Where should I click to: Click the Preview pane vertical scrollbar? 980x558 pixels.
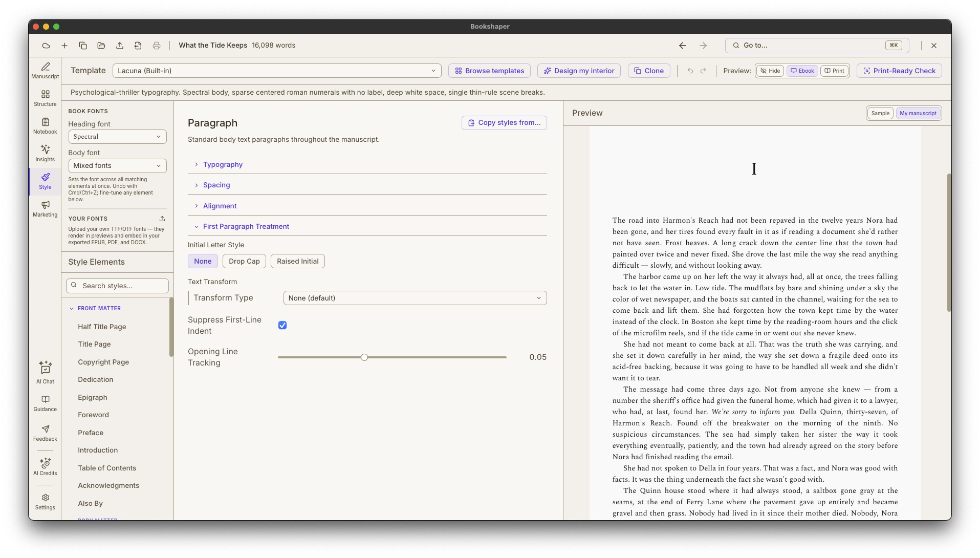click(x=949, y=243)
